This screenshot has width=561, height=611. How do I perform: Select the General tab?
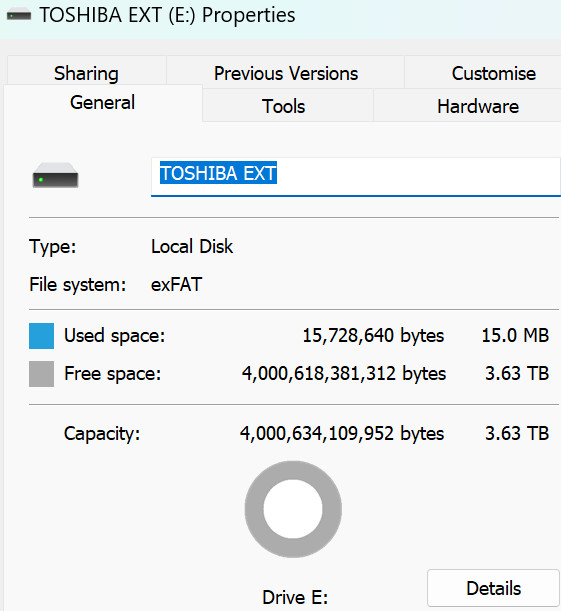pos(103,102)
